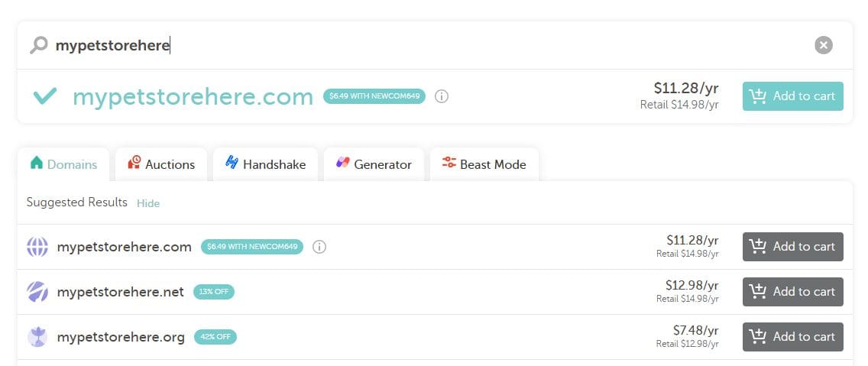Click the .org plant logo icon
The width and height of the screenshot is (868, 366).
point(37,337)
